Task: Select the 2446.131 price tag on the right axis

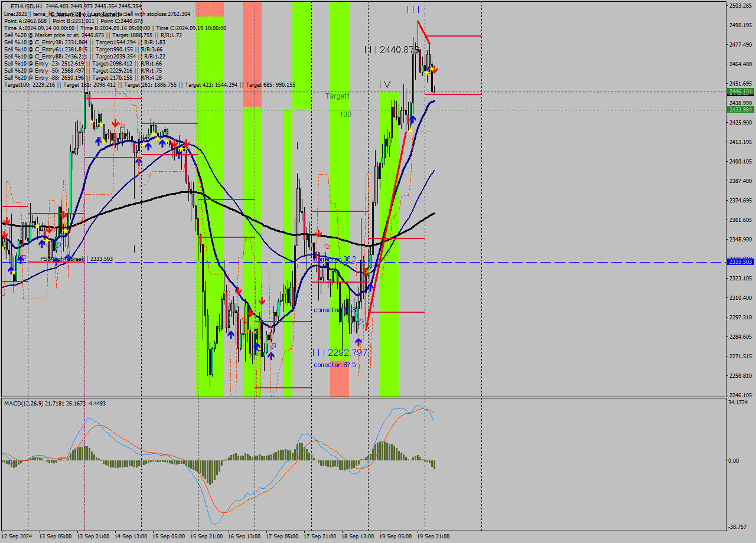Action: pyautogui.click(x=741, y=93)
